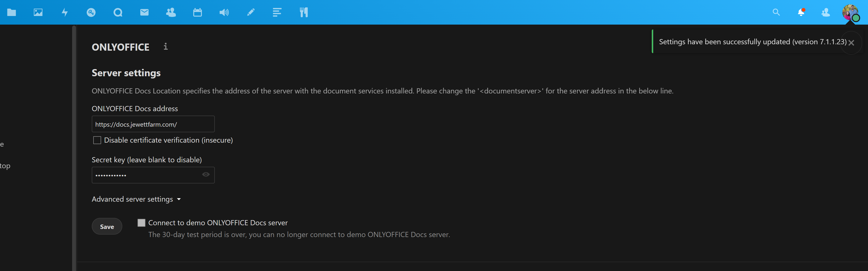Toggle Connect to demo ONLYOFFICE Docs server checkbox

pos(141,223)
